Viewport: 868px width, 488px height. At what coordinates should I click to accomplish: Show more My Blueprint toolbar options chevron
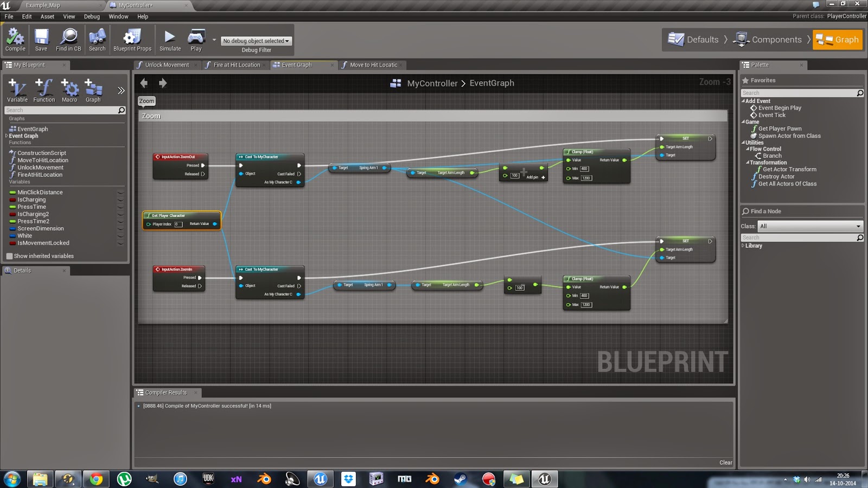[x=121, y=91]
